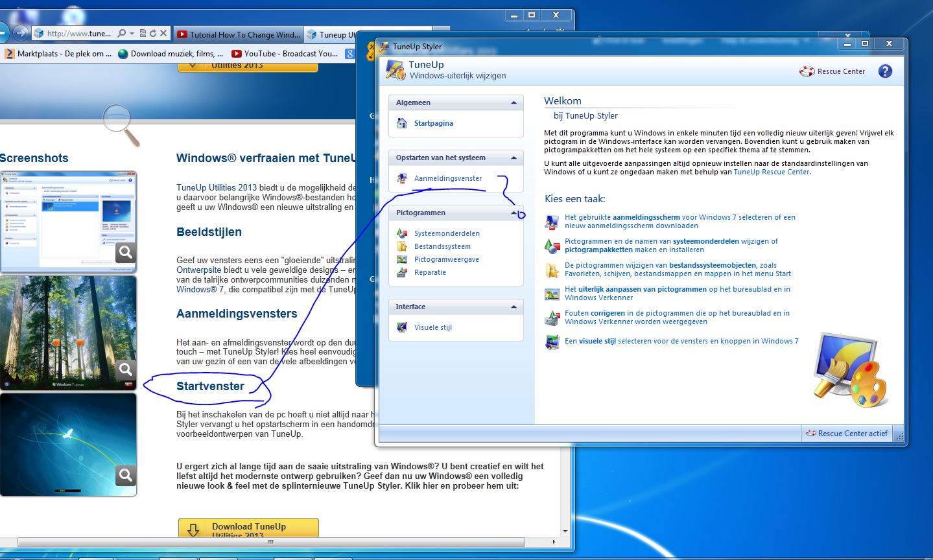Click the icon beside the Fouten corrigeren task
Image resolution: width=933 pixels, height=560 pixels.
pos(552,318)
